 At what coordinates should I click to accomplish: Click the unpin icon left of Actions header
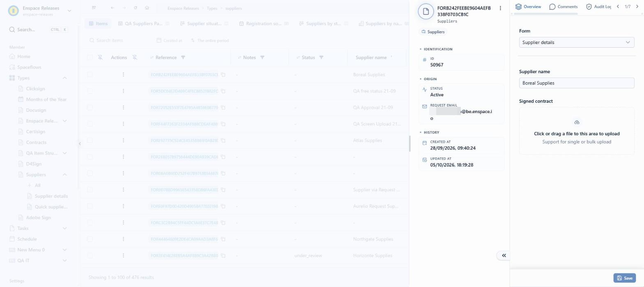point(100,58)
